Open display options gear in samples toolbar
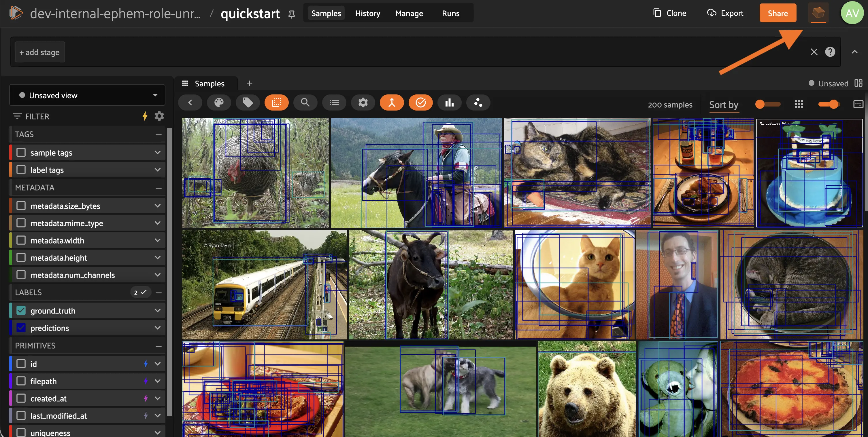 coord(363,102)
